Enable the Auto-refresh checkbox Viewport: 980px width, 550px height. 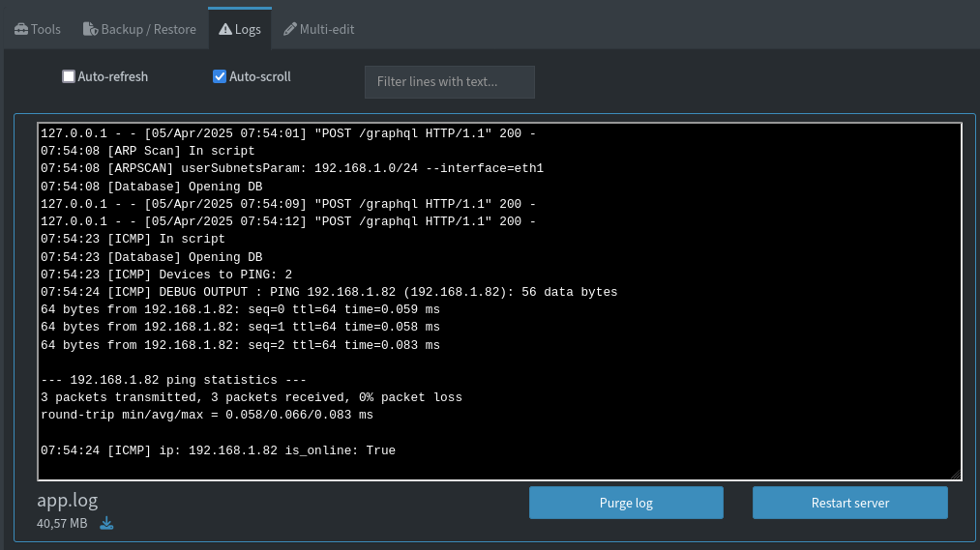(x=69, y=76)
